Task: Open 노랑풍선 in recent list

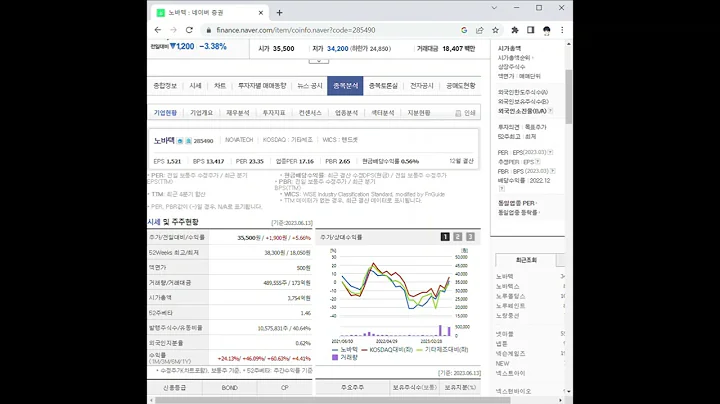Action: coord(507,316)
